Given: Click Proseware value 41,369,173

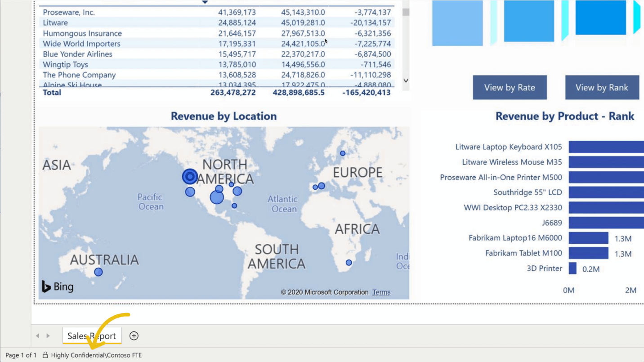Looking at the screenshot, I should coord(237,12).
